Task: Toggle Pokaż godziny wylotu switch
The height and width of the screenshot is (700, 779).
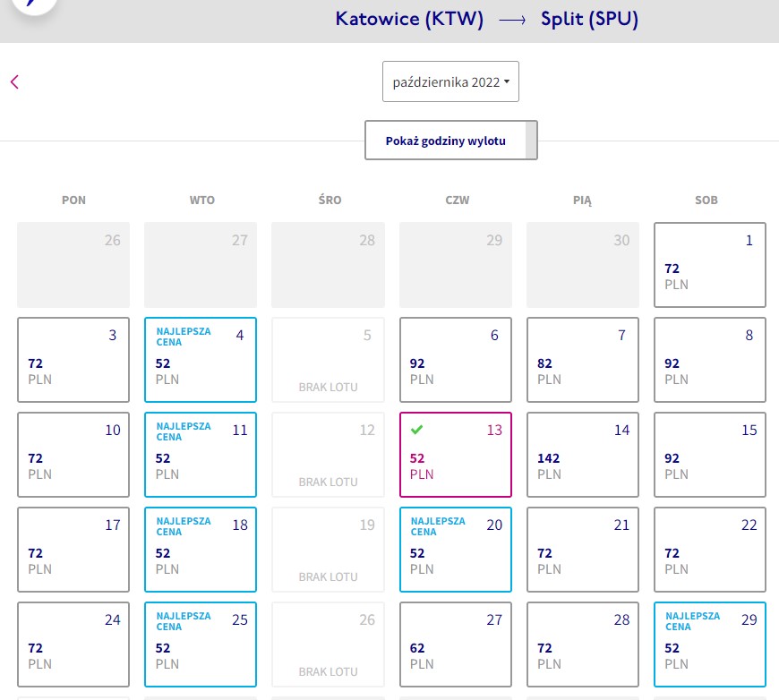Action: click(531, 141)
